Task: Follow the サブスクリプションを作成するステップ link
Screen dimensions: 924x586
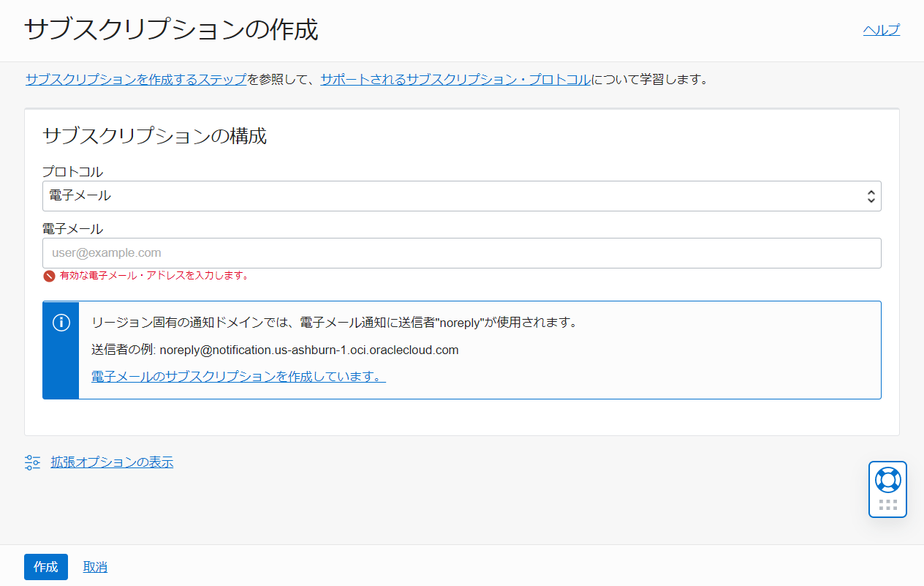Action: [135, 79]
